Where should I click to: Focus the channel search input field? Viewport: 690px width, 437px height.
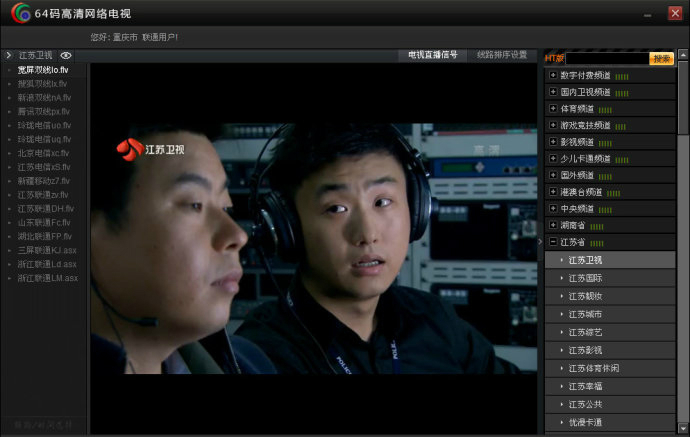click(607, 59)
